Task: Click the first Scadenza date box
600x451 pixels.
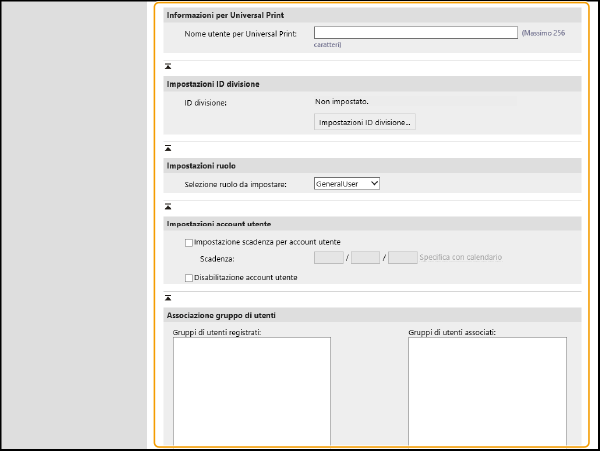Action: (328, 258)
